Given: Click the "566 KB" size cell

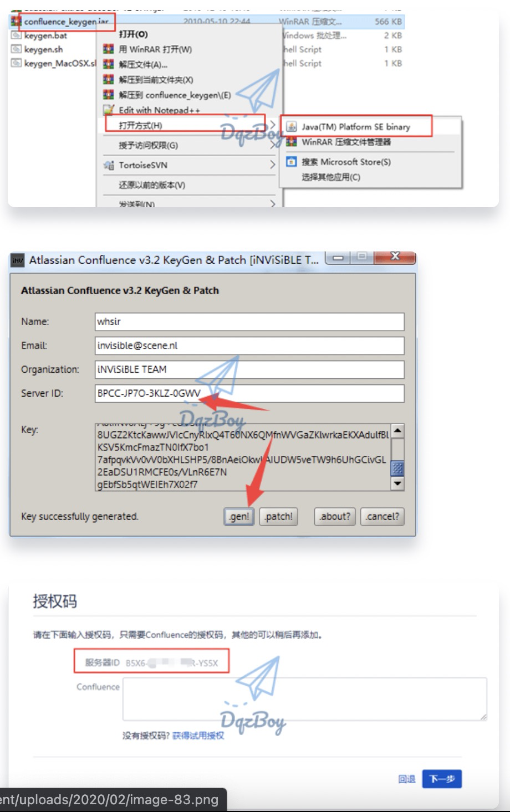Looking at the screenshot, I should pos(388,22).
